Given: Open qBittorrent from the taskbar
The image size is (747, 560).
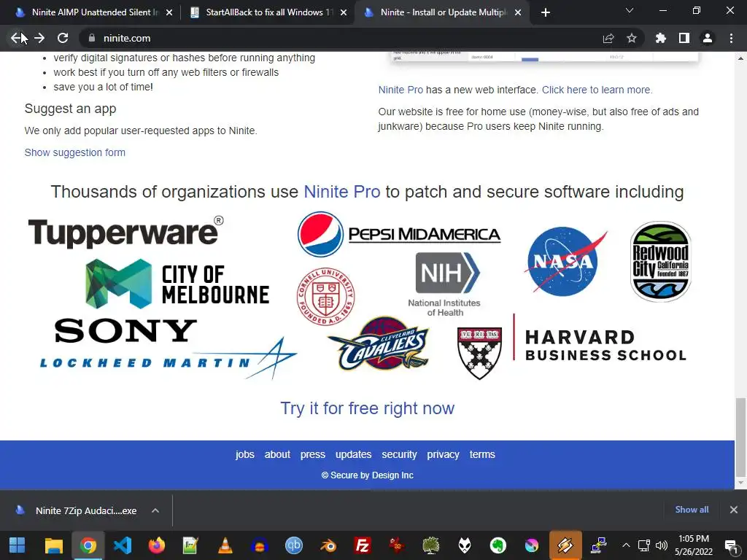Looking at the screenshot, I should point(294,545).
